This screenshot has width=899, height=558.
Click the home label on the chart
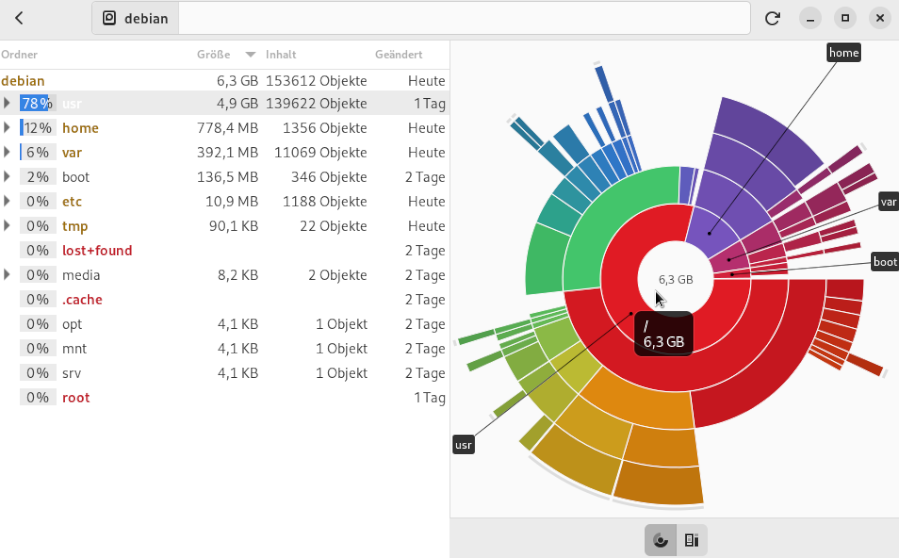tap(843, 53)
